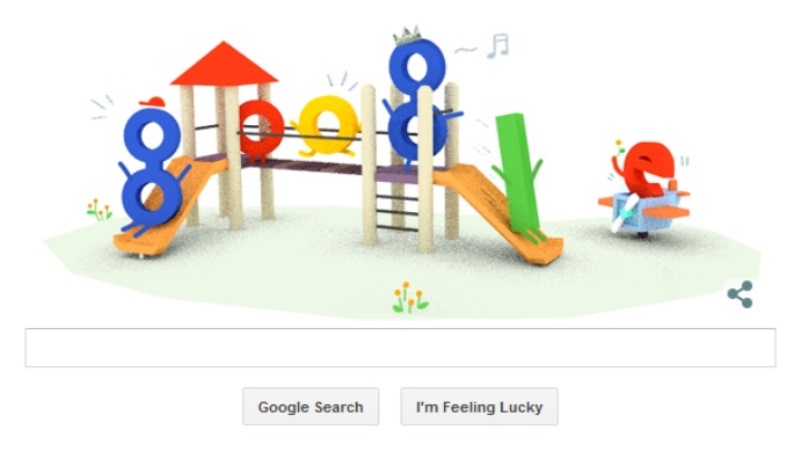Viewport: 800px width, 459px height.
Task: Click the ladder under the playground platform
Action: (396, 207)
